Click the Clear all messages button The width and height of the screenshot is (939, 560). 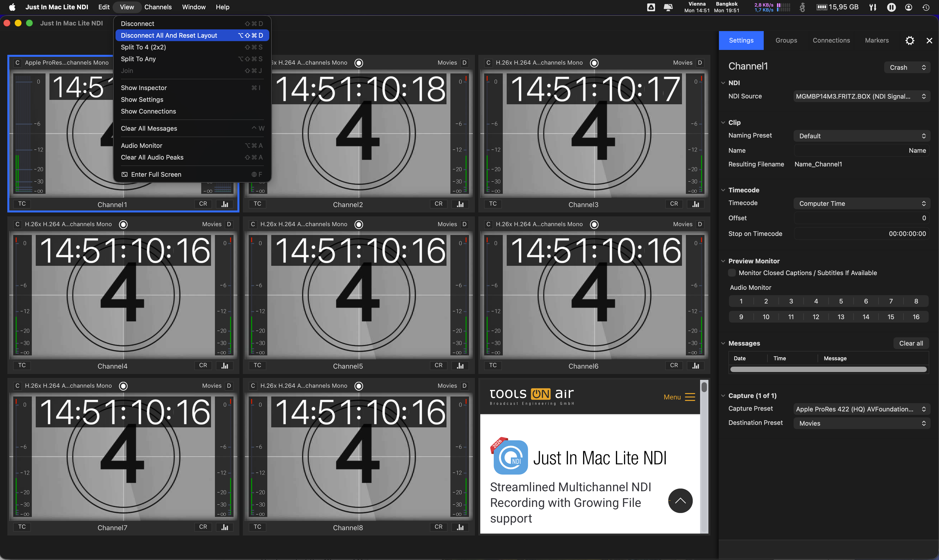911,343
